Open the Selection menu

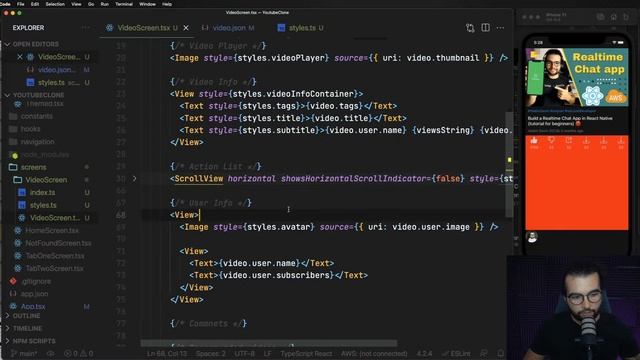55,4
